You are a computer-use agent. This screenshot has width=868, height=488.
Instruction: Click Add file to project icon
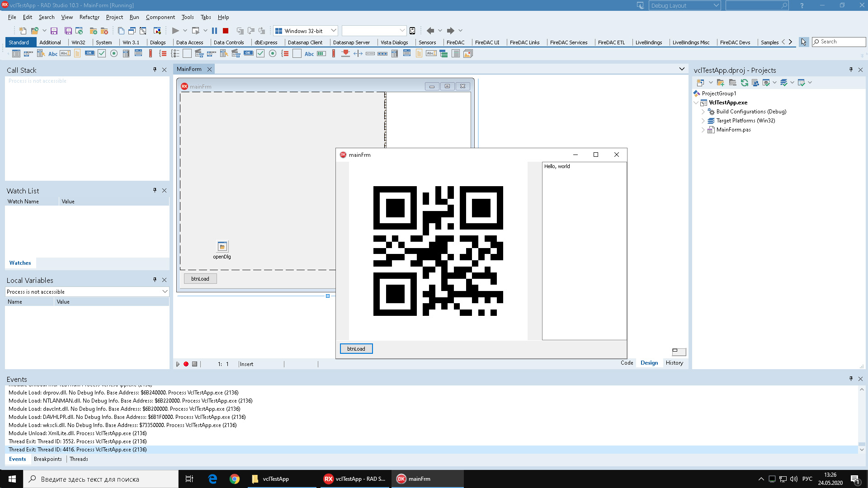[x=94, y=31]
